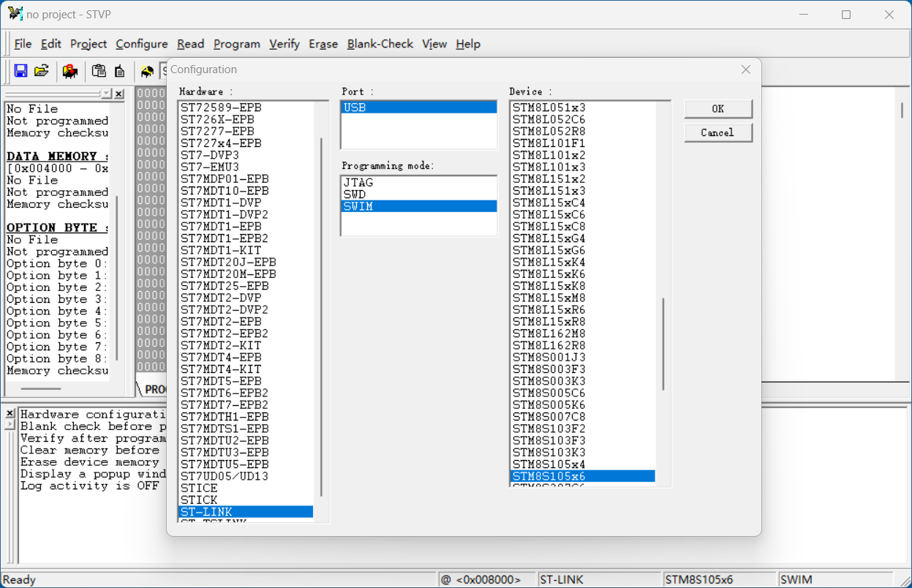Click the STVP application title icon
The height and width of the screenshot is (588, 912).
click(15, 14)
